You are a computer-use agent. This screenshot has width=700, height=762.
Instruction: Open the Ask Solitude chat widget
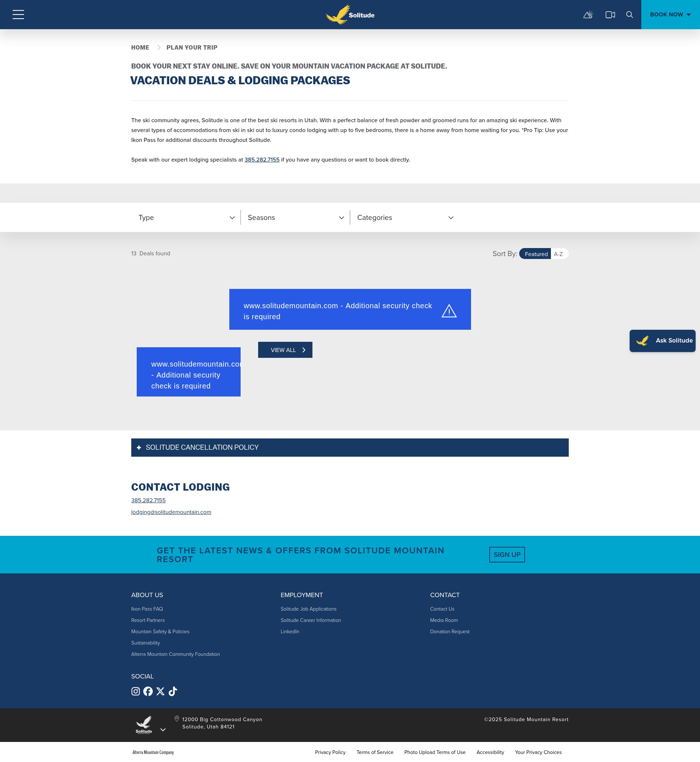point(662,341)
